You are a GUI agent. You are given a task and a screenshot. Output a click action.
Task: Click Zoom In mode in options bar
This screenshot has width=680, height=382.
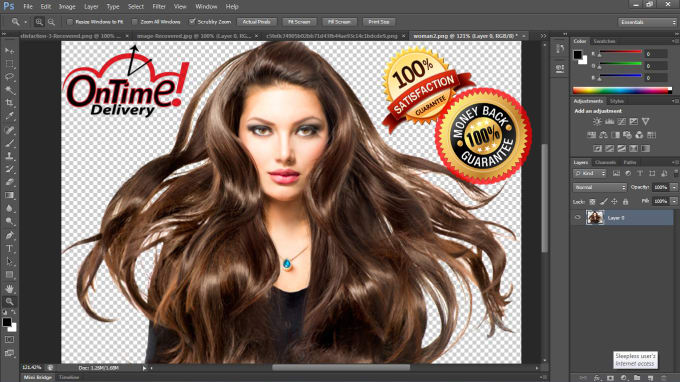point(39,22)
